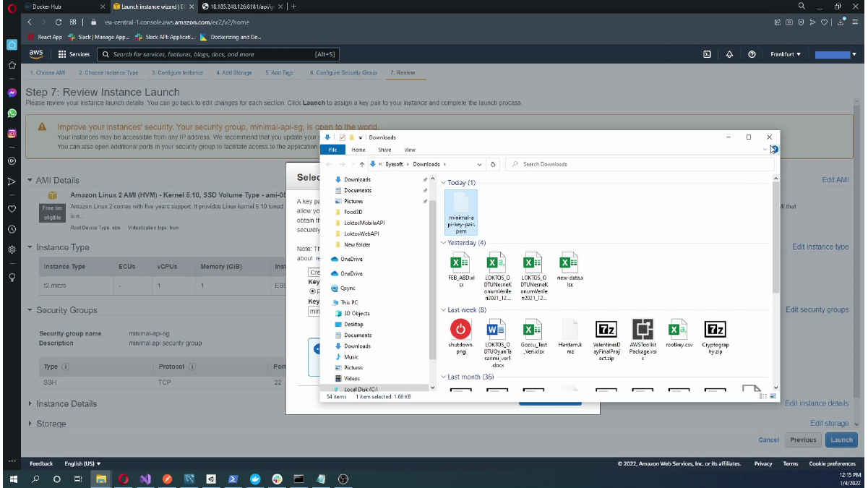Select rootkey.csv file
The width and height of the screenshot is (868, 488).
click(x=678, y=334)
